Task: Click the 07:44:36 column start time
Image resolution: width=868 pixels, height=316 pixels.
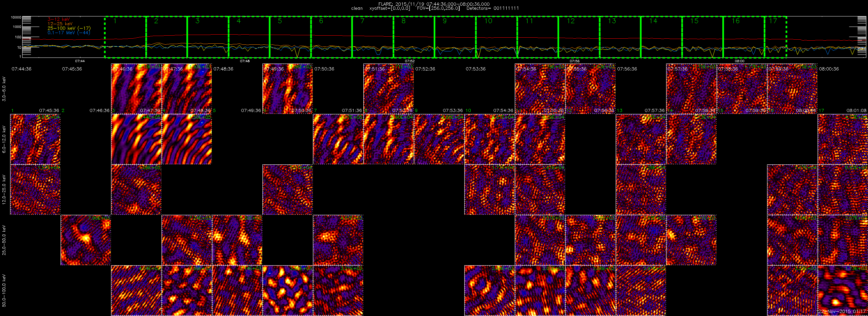Action: [22, 69]
